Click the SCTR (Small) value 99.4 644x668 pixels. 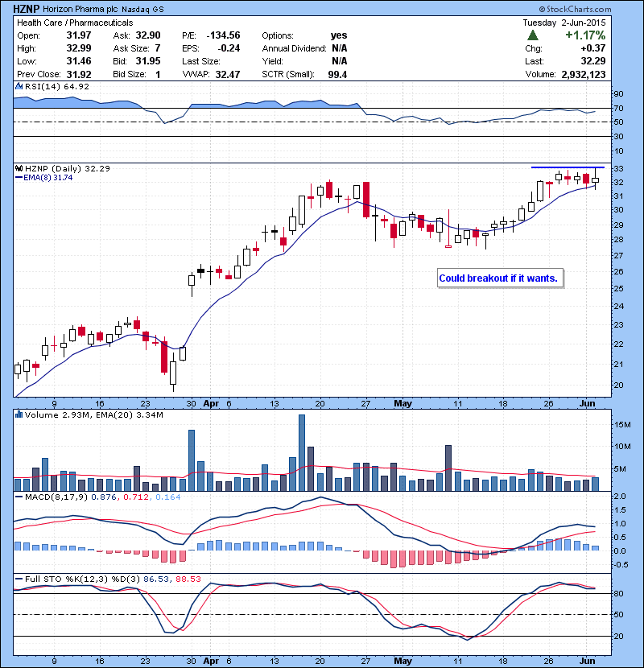pyautogui.click(x=337, y=75)
